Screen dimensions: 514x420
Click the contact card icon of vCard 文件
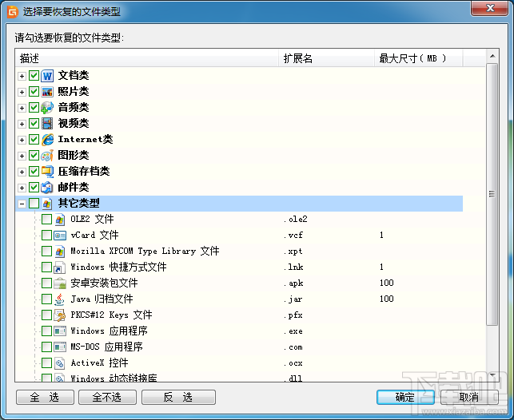tap(60, 236)
